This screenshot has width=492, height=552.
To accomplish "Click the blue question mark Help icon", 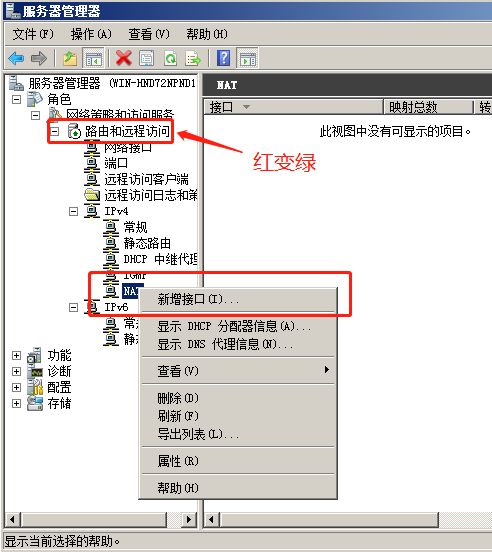I will (x=224, y=58).
